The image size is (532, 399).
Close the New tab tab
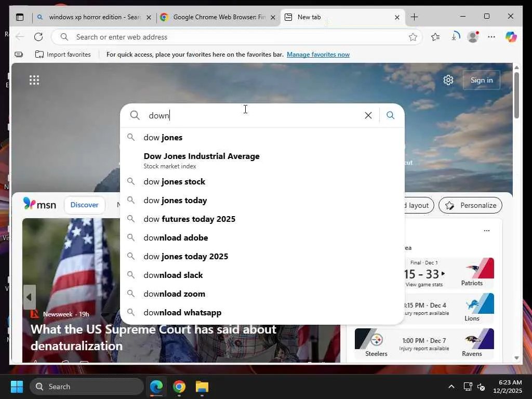coord(397,17)
